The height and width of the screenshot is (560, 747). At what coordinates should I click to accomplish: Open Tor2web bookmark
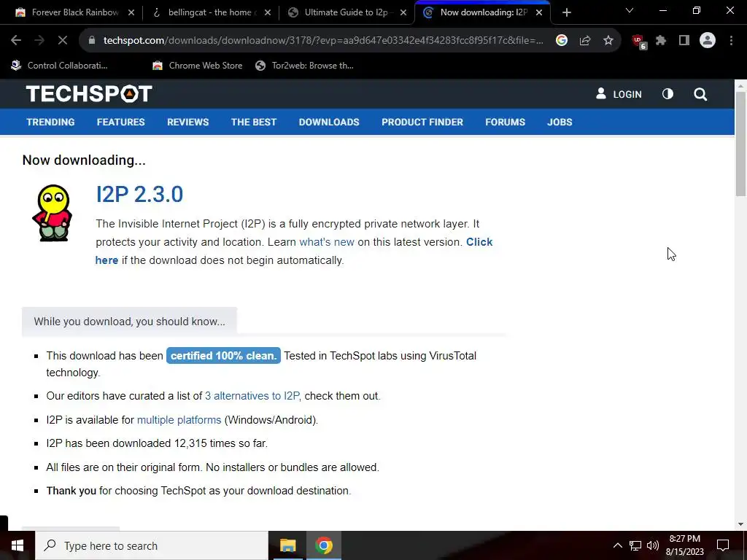click(304, 66)
